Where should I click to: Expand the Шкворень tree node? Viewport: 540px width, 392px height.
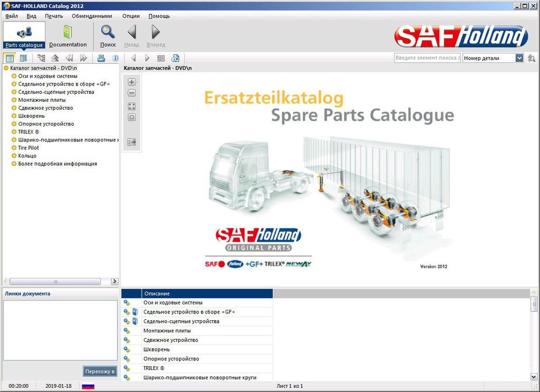(x=14, y=116)
